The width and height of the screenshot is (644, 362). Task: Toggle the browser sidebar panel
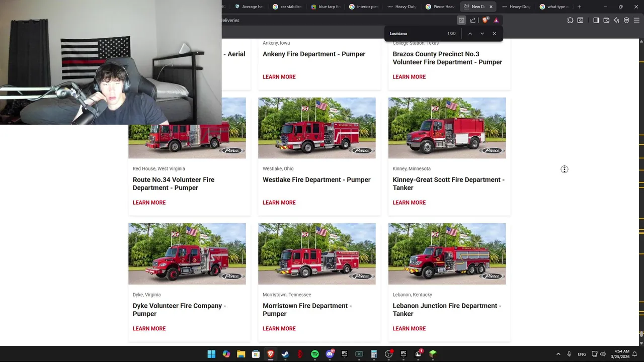[x=596, y=20]
